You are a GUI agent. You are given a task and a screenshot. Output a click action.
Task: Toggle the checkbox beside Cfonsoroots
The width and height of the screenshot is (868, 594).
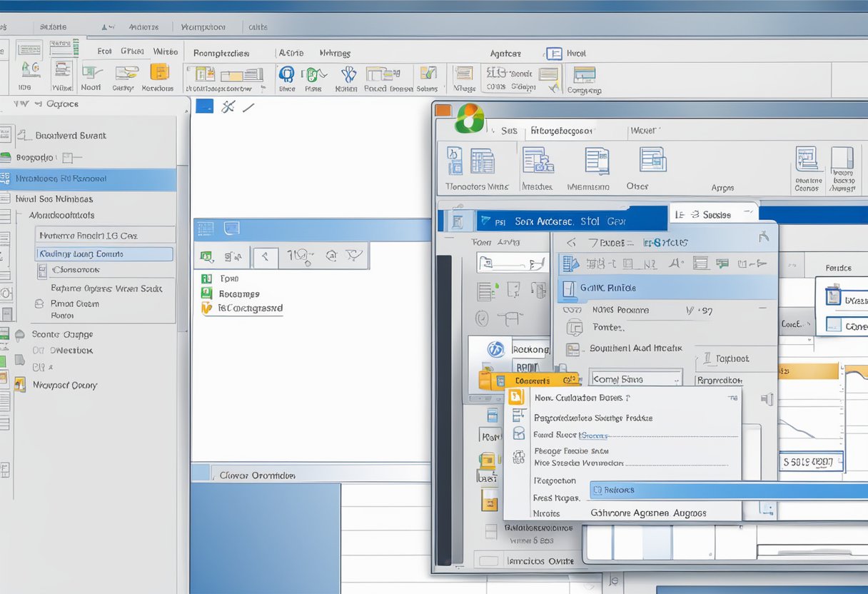click(x=42, y=271)
